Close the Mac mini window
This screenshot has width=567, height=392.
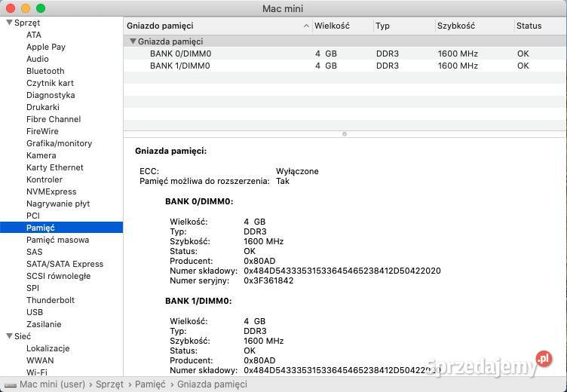pos(11,8)
